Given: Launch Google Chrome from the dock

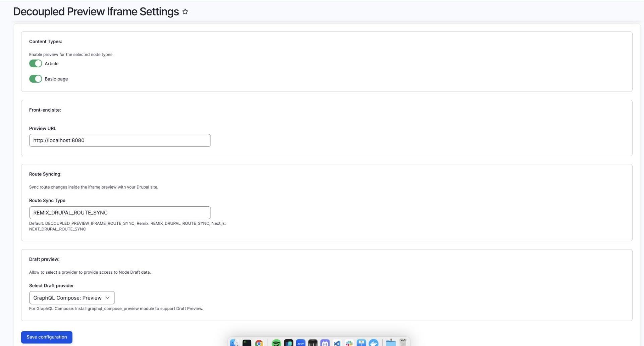Looking at the screenshot, I should point(259,343).
